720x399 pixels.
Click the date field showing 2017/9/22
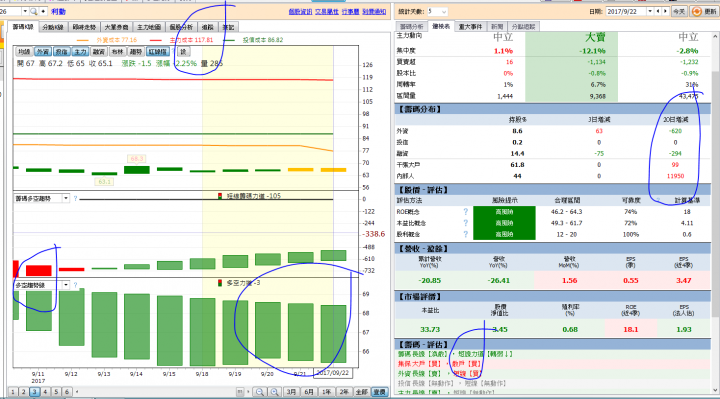click(x=625, y=11)
